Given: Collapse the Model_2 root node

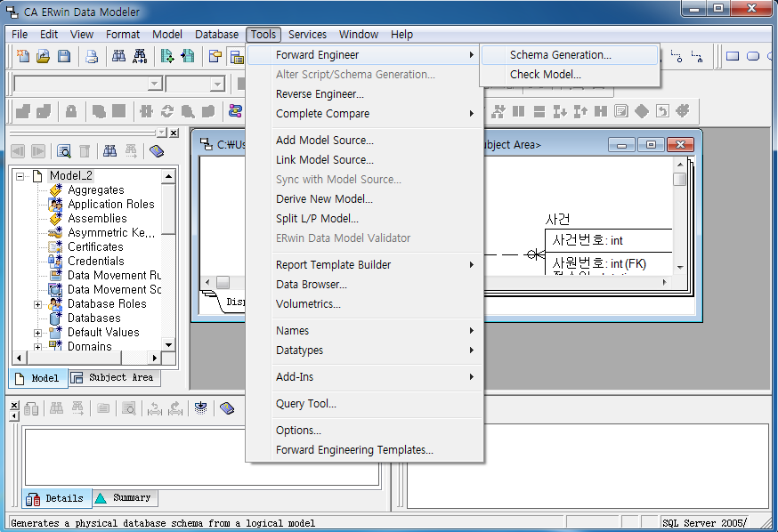Looking at the screenshot, I should (20, 176).
